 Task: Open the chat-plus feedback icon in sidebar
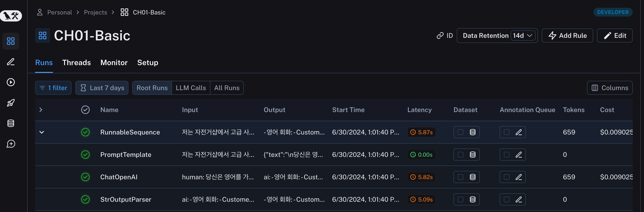[x=11, y=144]
